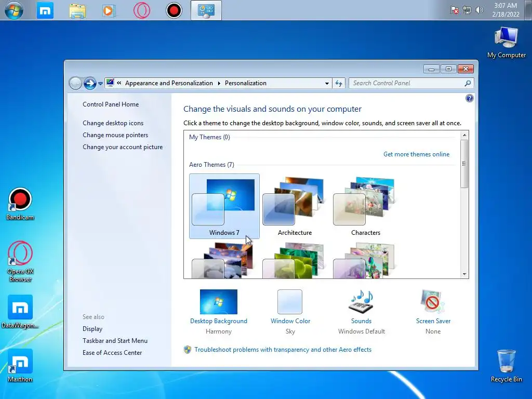Open the Windows Start orb
The image size is (532, 399).
tap(14, 10)
